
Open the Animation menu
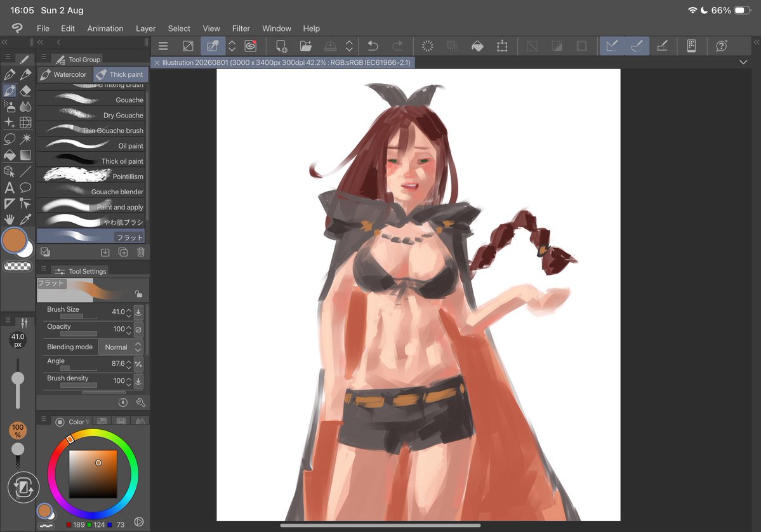(105, 29)
